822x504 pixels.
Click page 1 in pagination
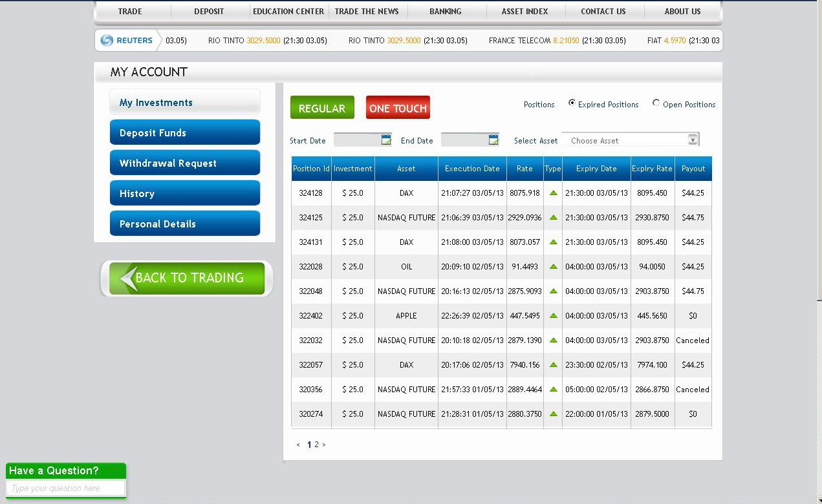coord(309,445)
